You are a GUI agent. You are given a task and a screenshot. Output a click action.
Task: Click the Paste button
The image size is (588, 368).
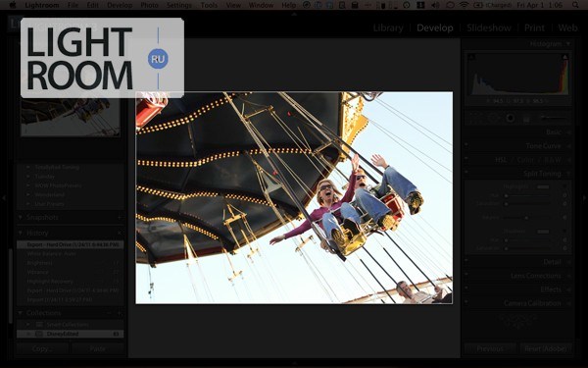[x=97, y=348]
